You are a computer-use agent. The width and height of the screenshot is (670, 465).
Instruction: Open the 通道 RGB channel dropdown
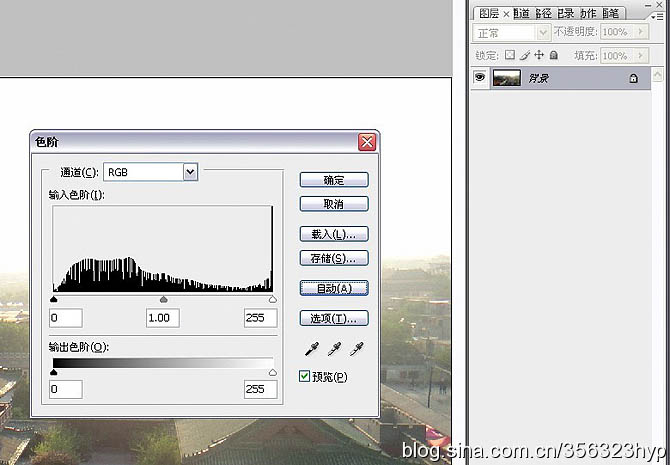[191, 172]
